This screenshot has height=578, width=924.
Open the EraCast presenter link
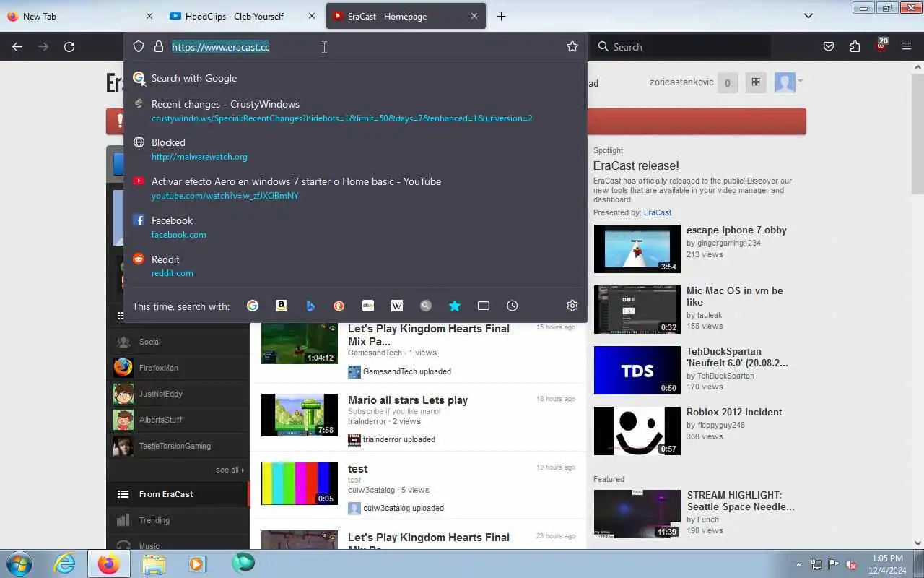point(658,212)
